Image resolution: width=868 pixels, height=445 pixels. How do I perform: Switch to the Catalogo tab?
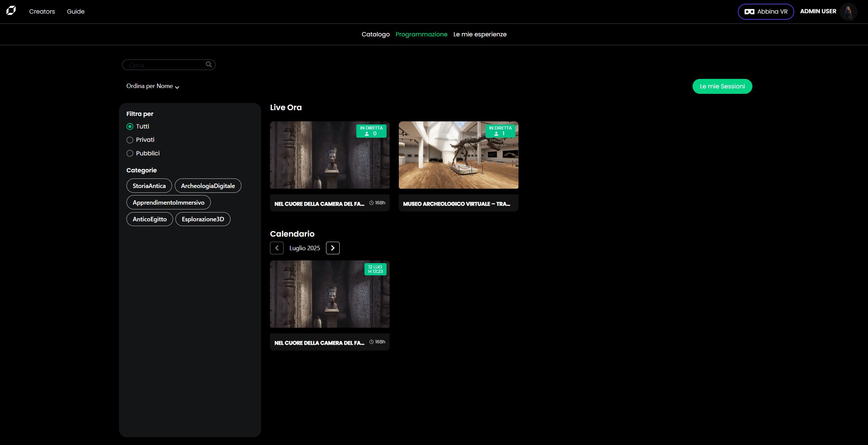click(x=375, y=34)
